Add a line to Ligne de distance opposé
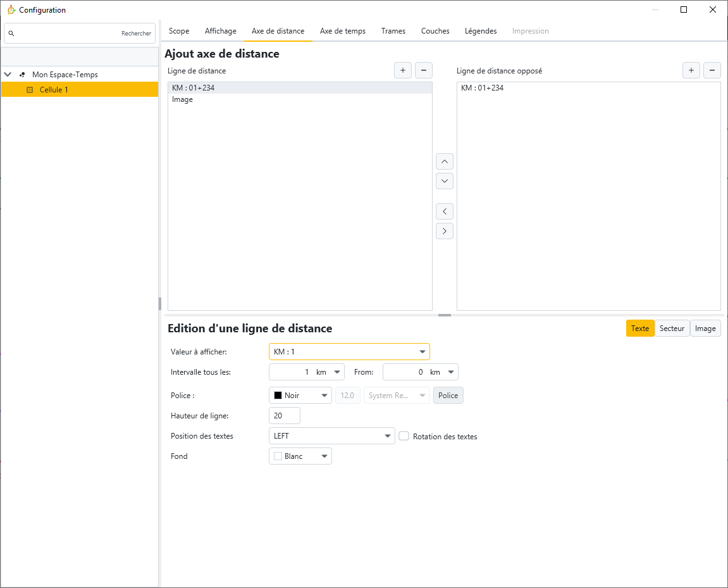The height and width of the screenshot is (588, 728). [x=691, y=70]
